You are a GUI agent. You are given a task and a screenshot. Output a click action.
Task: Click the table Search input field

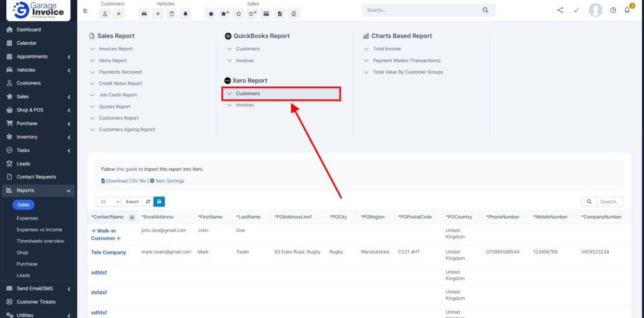(x=610, y=202)
